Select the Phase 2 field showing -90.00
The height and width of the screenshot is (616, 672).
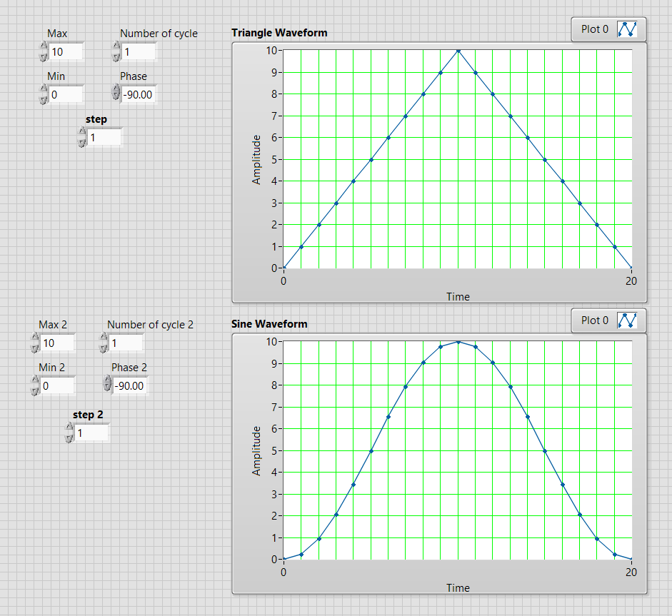(130, 386)
